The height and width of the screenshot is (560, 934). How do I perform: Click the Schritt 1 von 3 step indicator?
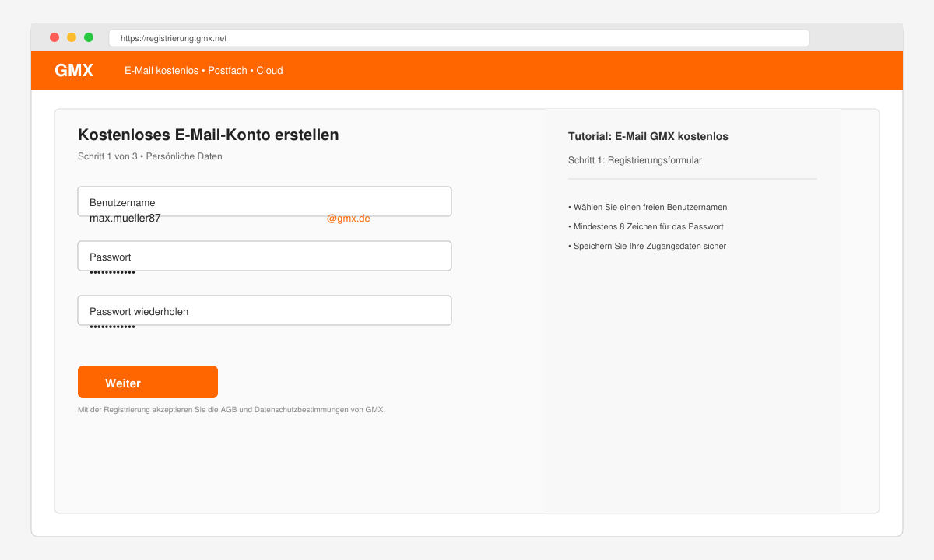point(150,156)
